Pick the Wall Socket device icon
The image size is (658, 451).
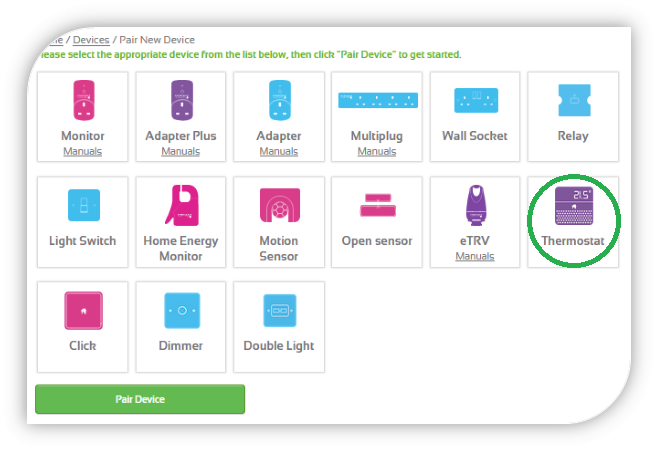pos(476,100)
